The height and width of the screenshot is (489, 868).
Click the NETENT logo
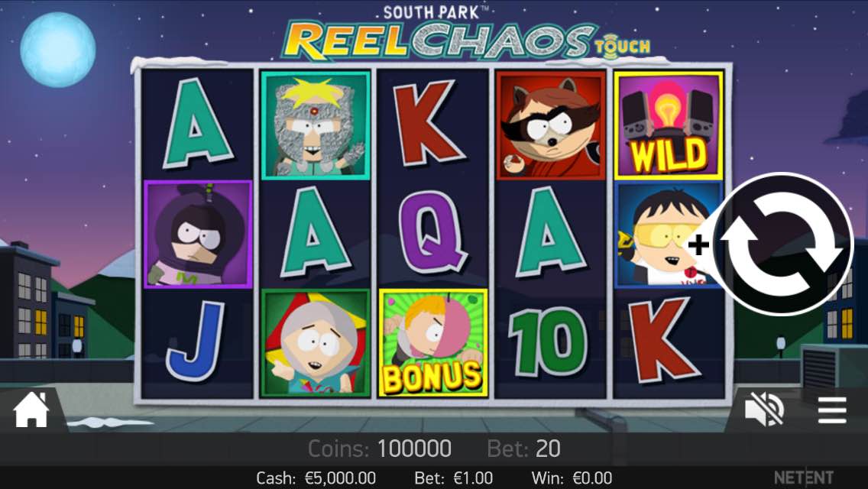803,478
